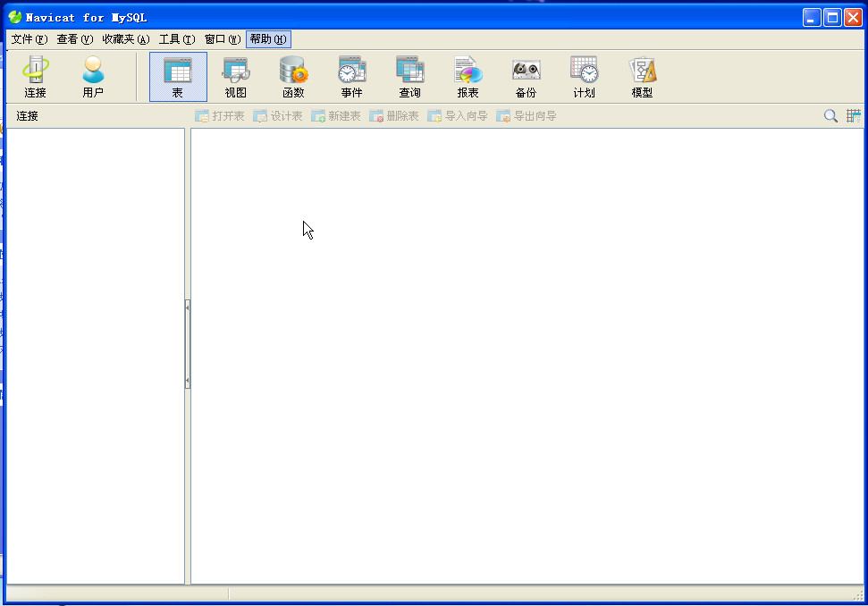Select the 报表 (Report) toolbar icon
This screenshot has height=606, width=868.
tap(468, 77)
